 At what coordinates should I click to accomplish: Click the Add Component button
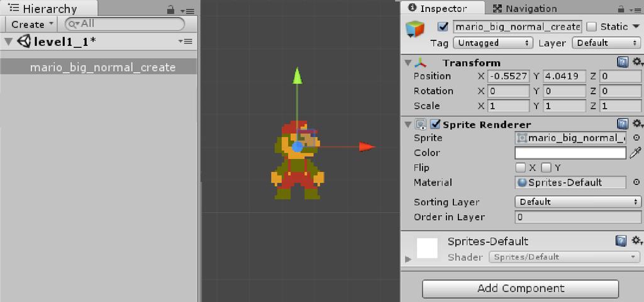point(520,288)
